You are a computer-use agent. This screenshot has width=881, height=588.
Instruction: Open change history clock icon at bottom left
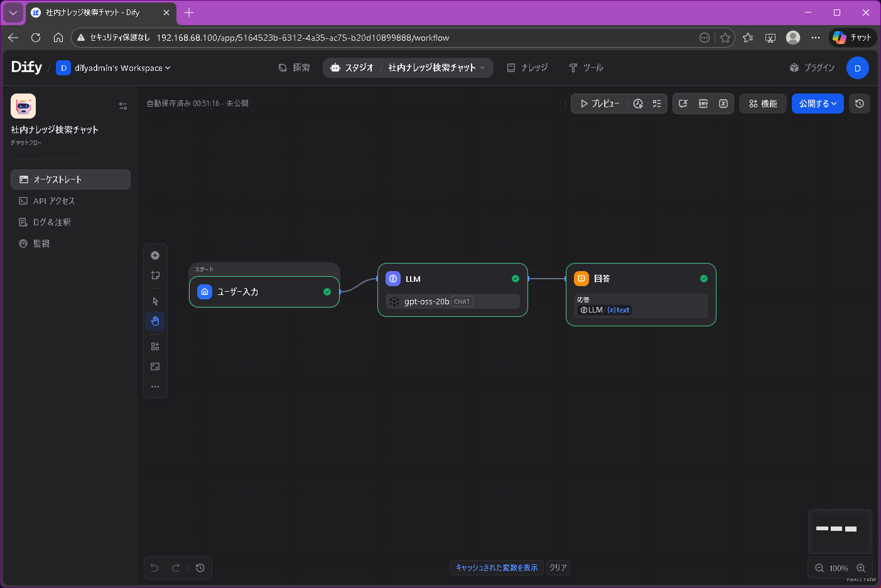[x=200, y=568]
